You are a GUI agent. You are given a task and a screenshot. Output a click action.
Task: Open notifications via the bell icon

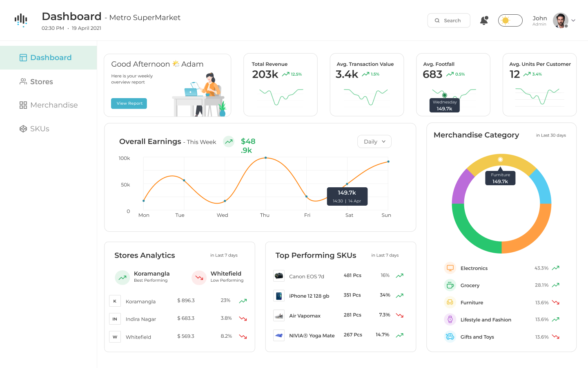484,20
